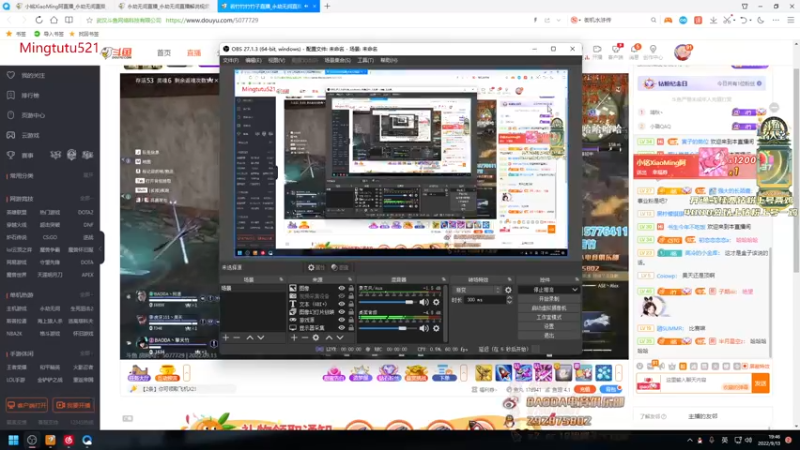Toggle visibility of the Game Capture source
The image size is (800, 450).
341,320
